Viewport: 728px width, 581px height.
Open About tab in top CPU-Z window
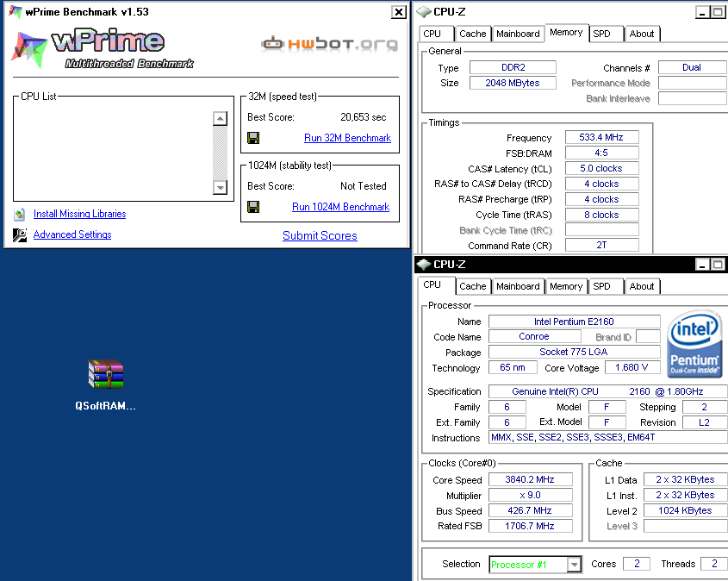pos(642,34)
